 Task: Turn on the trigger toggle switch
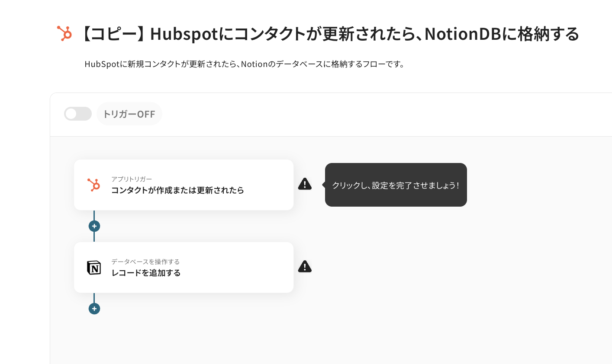pyautogui.click(x=78, y=114)
